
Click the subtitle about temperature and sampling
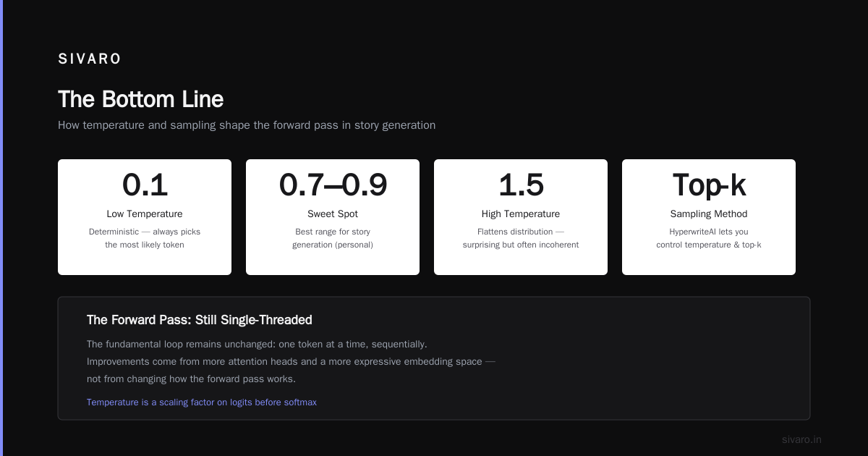coord(247,125)
